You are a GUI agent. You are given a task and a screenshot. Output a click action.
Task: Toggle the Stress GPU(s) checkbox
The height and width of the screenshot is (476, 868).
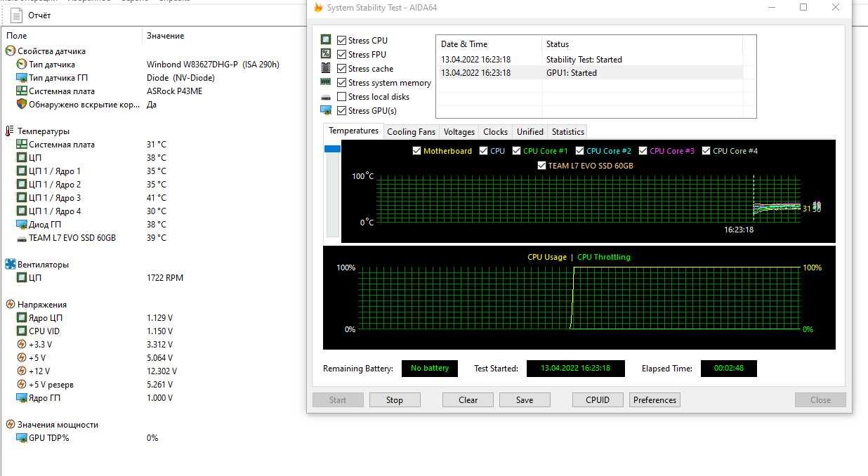coord(342,111)
